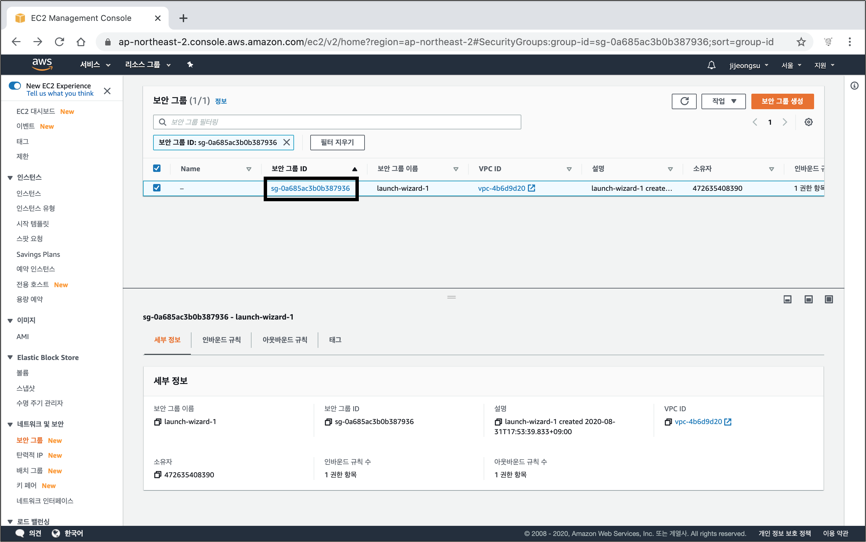Switch to the 세부 정보 tab
Viewport: 866px width, 542px height.
[x=167, y=340]
